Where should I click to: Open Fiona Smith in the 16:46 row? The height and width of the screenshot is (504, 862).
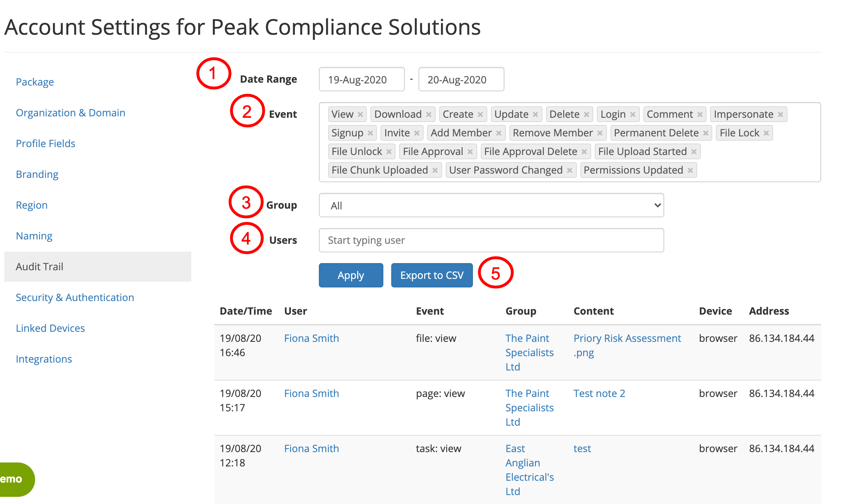(311, 338)
